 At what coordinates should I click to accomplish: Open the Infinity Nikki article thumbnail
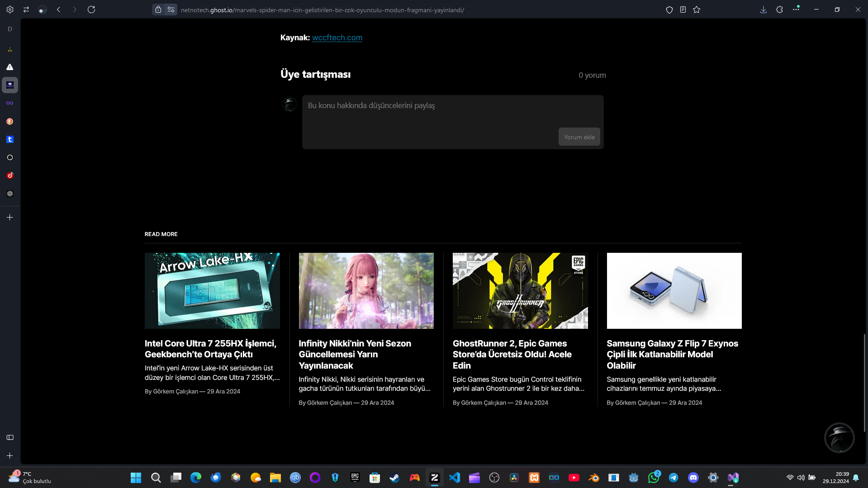(x=366, y=291)
